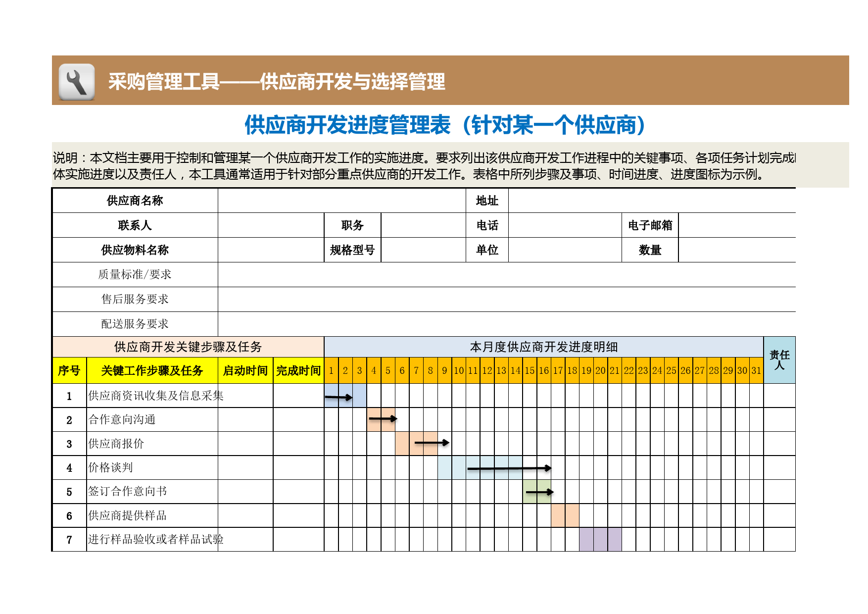This screenshot has height=614, width=868.
Task: Click the 地址 label cell
Action: (x=487, y=201)
